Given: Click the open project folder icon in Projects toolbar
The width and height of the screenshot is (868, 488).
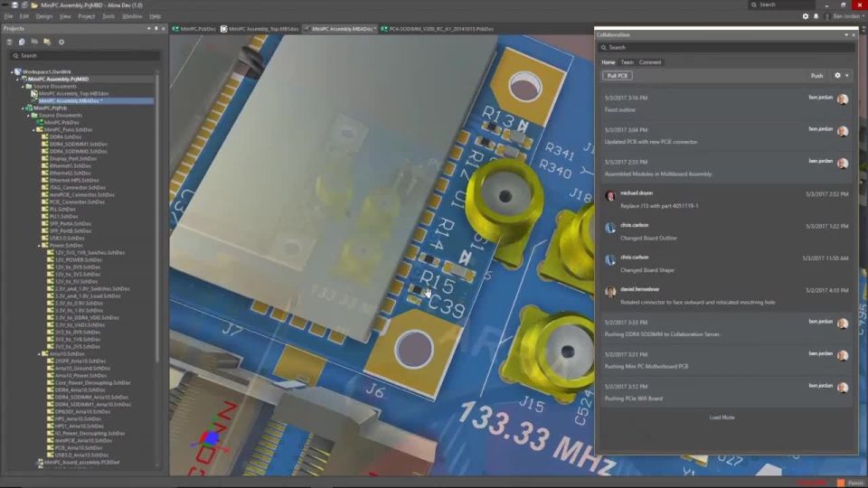Looking at the screenshot, I should (47, 42).
